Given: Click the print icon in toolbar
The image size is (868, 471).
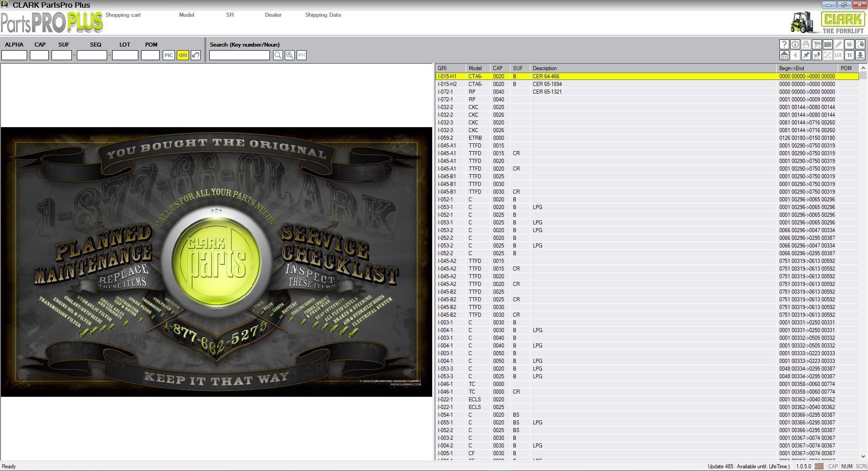Looking at the screenshot, I should [806, 44].
